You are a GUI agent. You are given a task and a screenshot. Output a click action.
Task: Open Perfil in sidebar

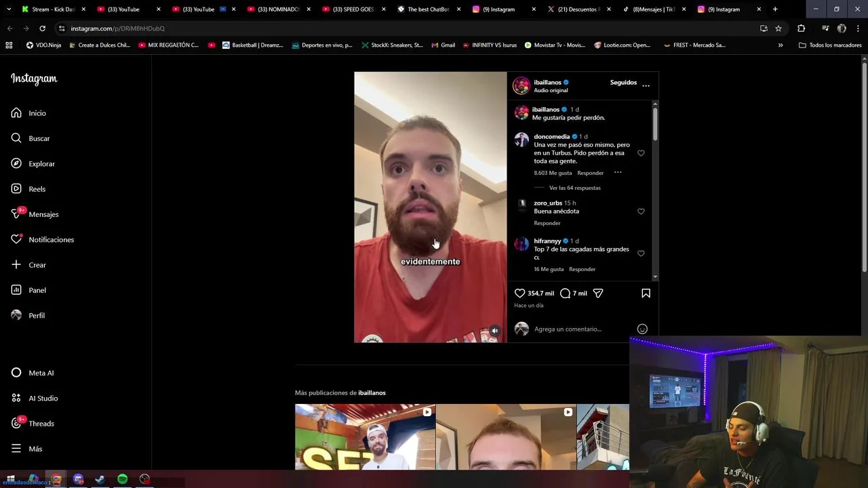28,315
